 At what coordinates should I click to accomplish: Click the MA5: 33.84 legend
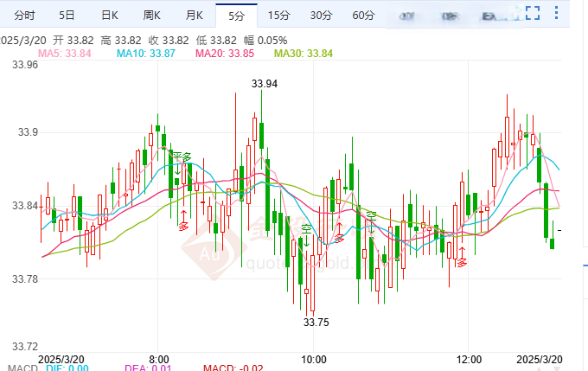coord(65,54)
